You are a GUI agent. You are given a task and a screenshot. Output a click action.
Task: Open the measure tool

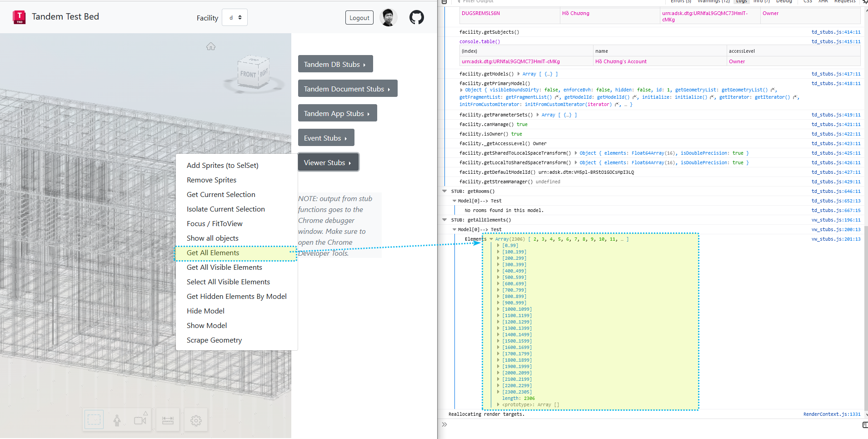pos(168,420)
